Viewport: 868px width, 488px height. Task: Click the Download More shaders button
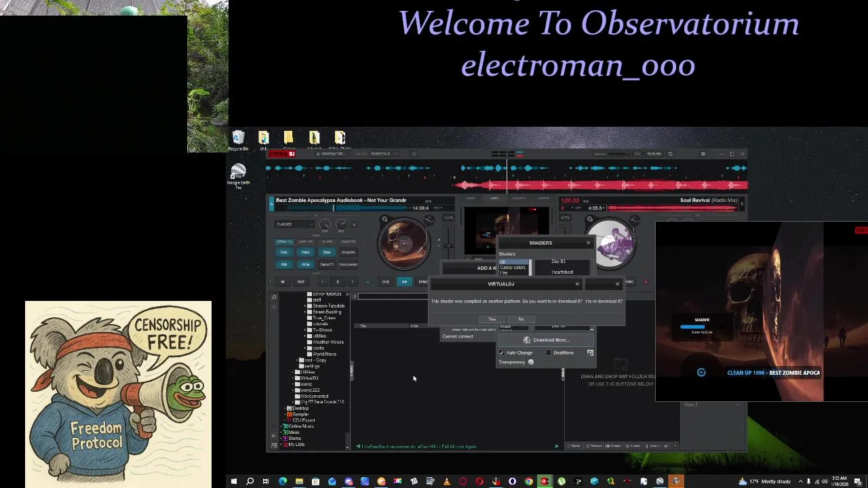546,340
